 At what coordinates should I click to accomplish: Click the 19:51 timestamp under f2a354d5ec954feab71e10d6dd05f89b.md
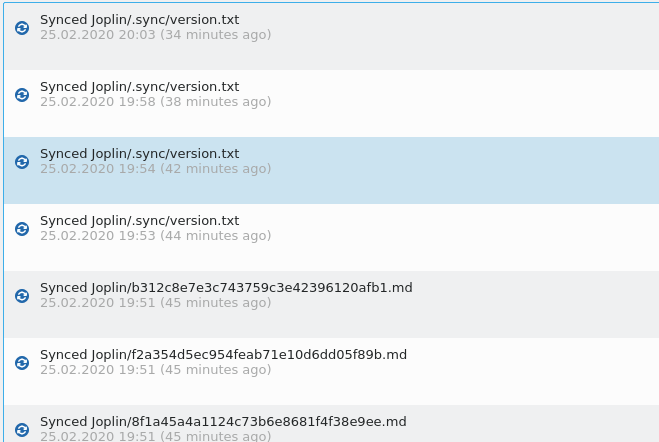point(98,370)
